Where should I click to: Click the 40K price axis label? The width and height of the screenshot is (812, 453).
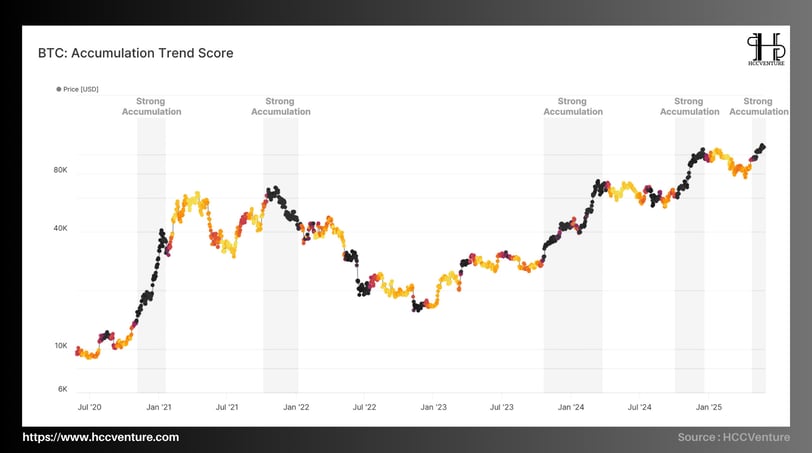pyautogui.click(x=61, y=228)
